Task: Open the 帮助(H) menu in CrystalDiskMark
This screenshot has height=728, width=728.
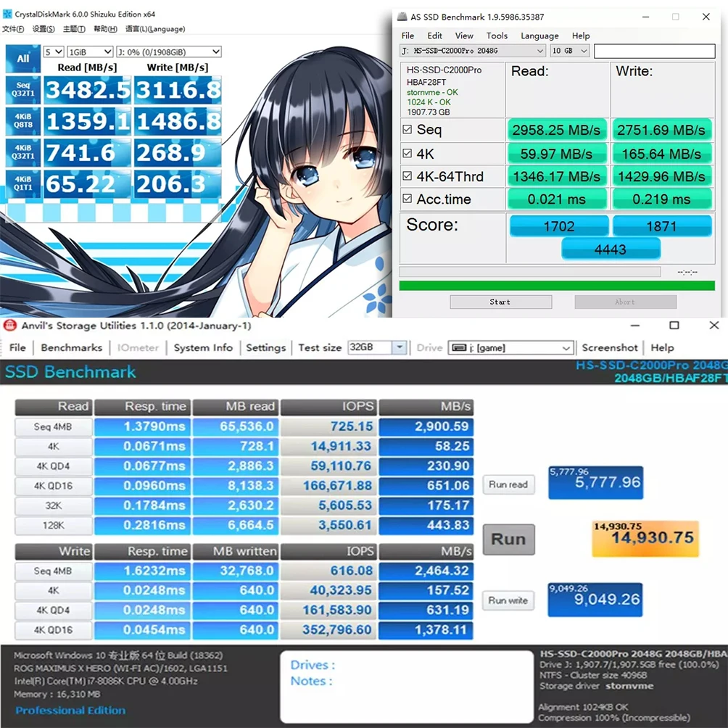Action: (105, 29)
